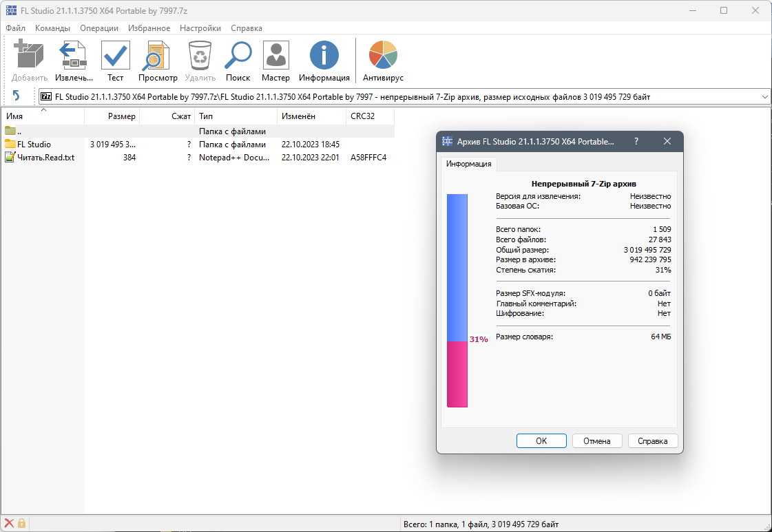Click Notepad++ Docu... type cell
Screen dimensions: 772x532
[234, 158]
